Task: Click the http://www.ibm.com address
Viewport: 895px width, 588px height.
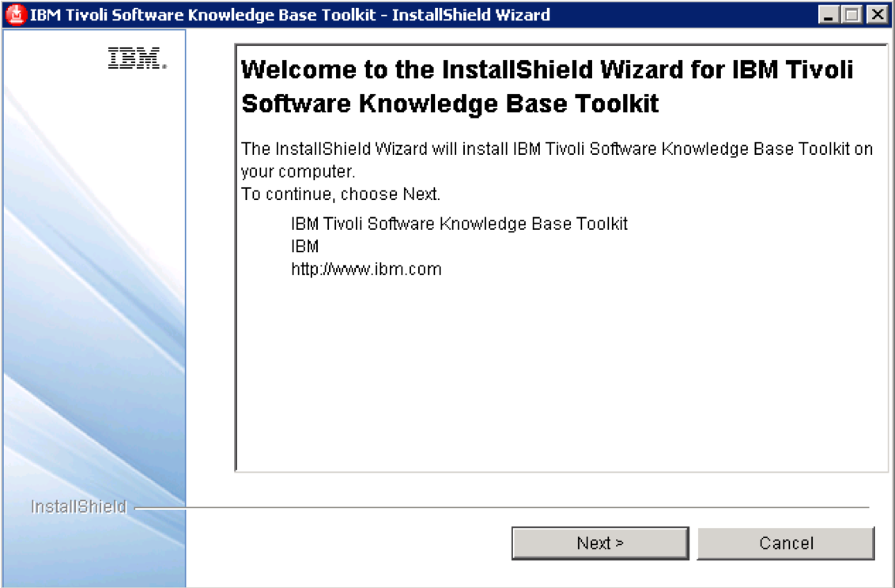Action: (x=366, y=269)
